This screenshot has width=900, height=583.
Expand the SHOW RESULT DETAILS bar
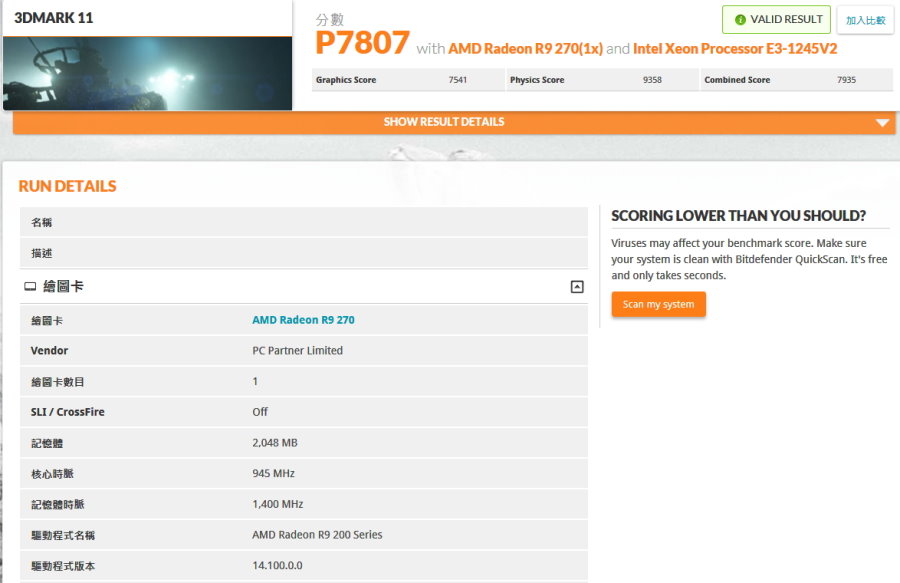click(x=454, y=122)
